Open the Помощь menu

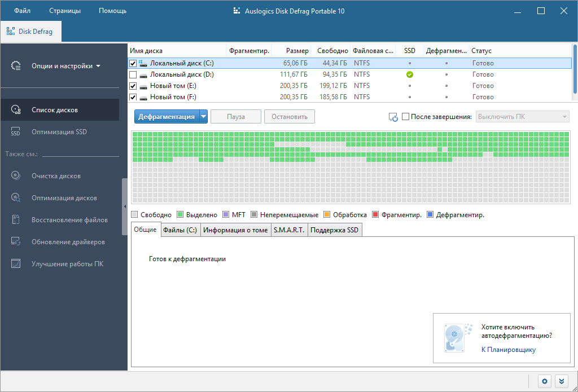112,11
